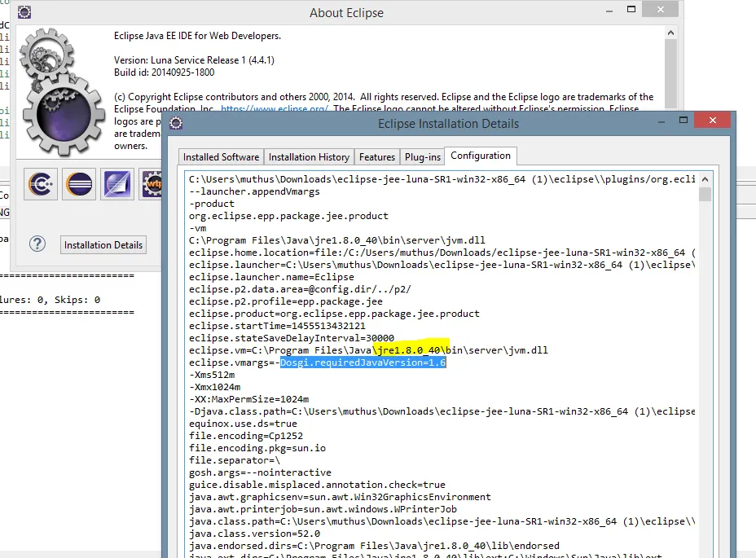Click the CDT plug-in icon in About Eclipse
Screen dimensions: 756x558
click(41, 184)
